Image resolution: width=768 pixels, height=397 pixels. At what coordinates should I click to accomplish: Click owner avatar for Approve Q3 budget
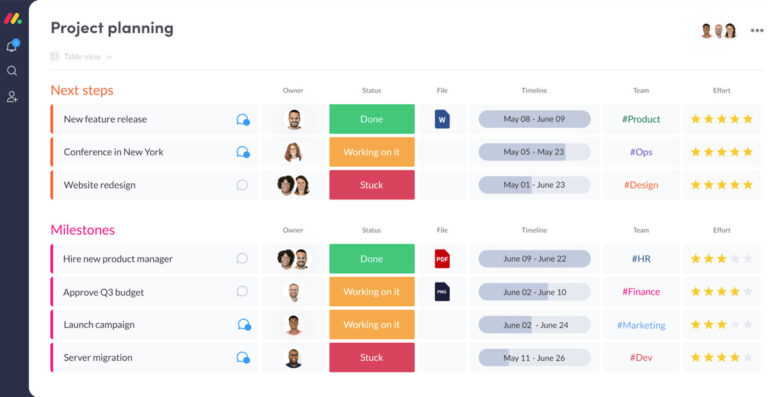tap(293, 292)
